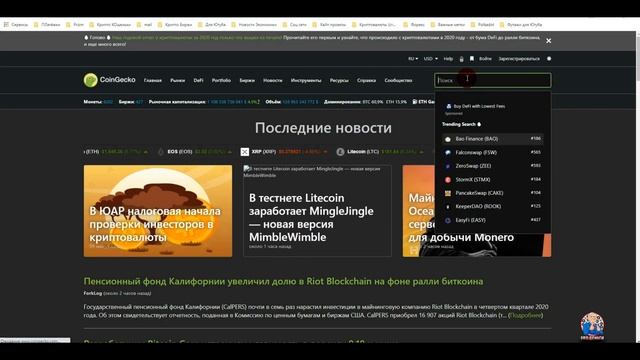Click the Bao Finance coin icon
Viewport: 640px width, 360px height.
(x=448, y=139)
